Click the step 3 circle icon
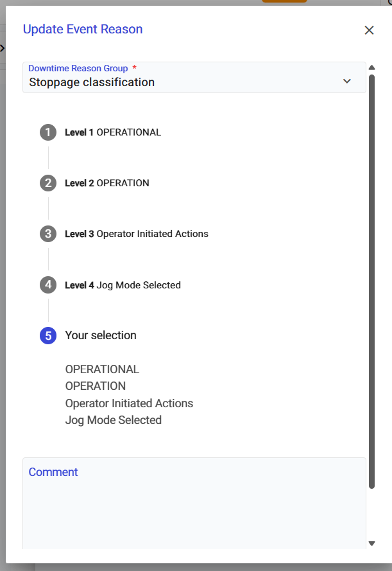This screenshot has width=392, height=571. coord(48,234)
